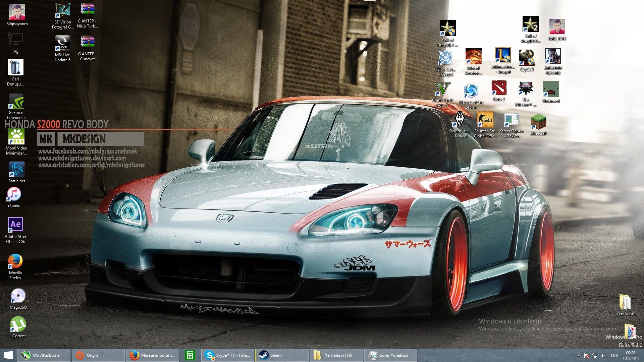Click the volume speaker tray icon
644x362 pixels.
click(x=603, y=356)
